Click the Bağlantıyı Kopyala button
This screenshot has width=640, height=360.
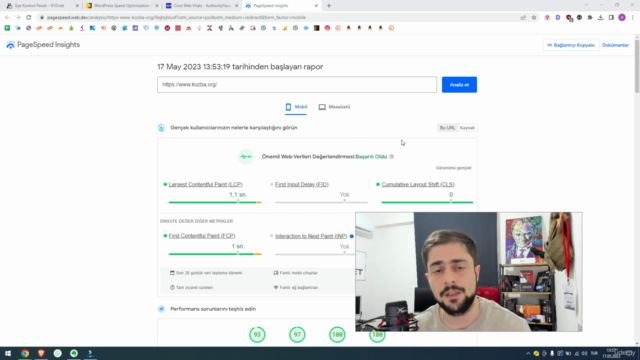(571, 45)
